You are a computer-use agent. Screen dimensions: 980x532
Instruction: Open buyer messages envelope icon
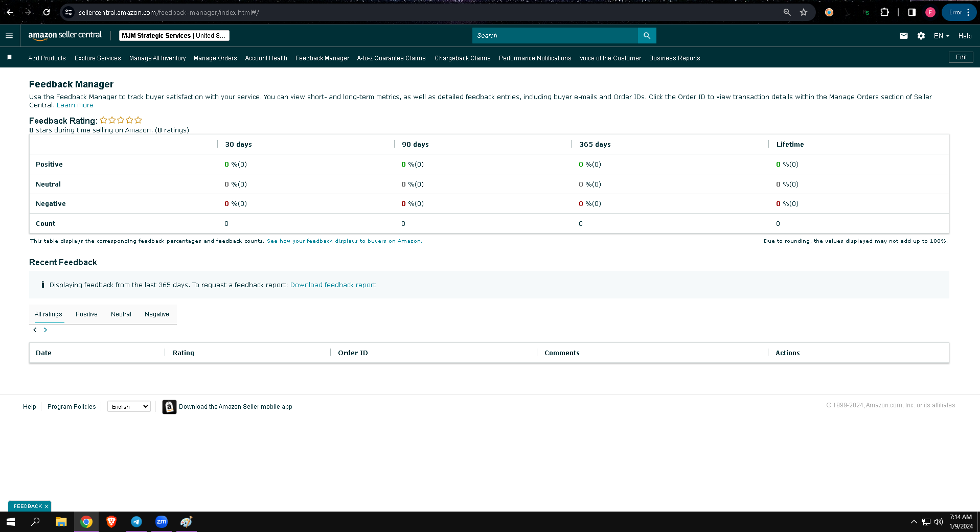tap(904, 36)
